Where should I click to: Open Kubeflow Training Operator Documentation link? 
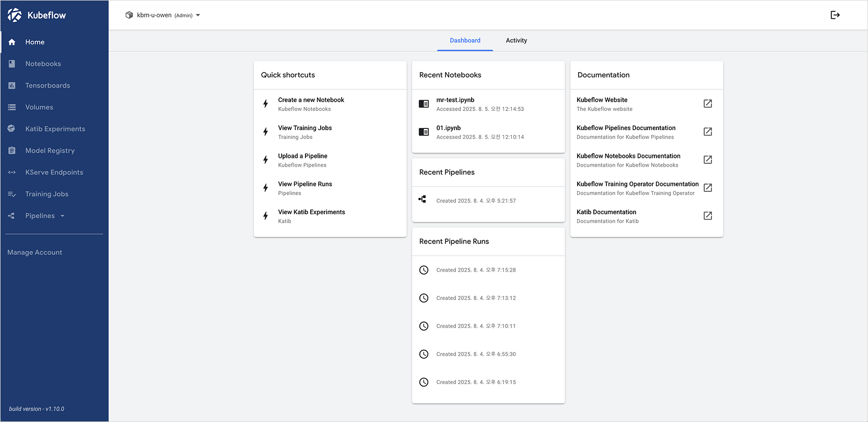pos(647,188)
